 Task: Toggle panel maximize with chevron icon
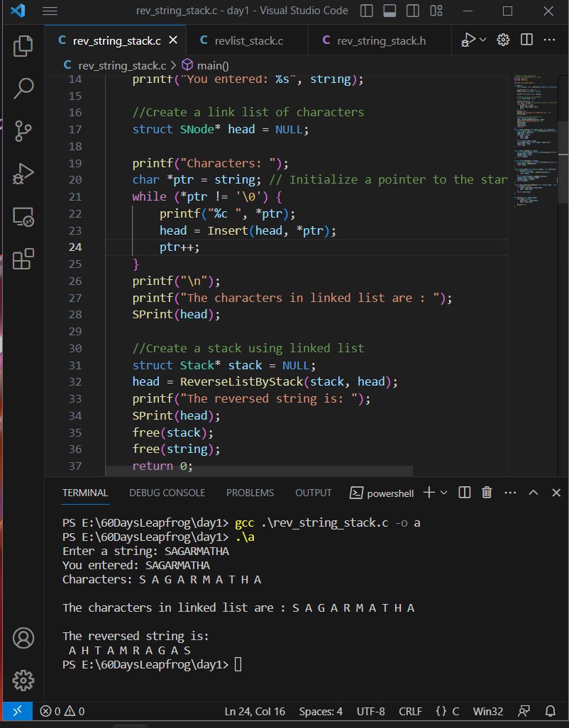click(533, 492)
